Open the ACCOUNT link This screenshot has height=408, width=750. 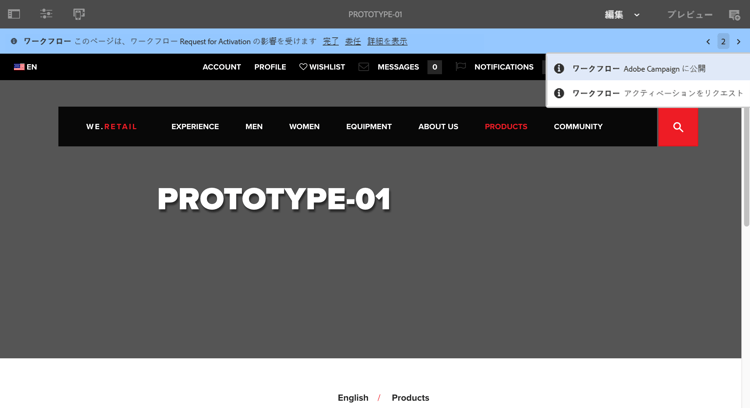coord(221,67)
